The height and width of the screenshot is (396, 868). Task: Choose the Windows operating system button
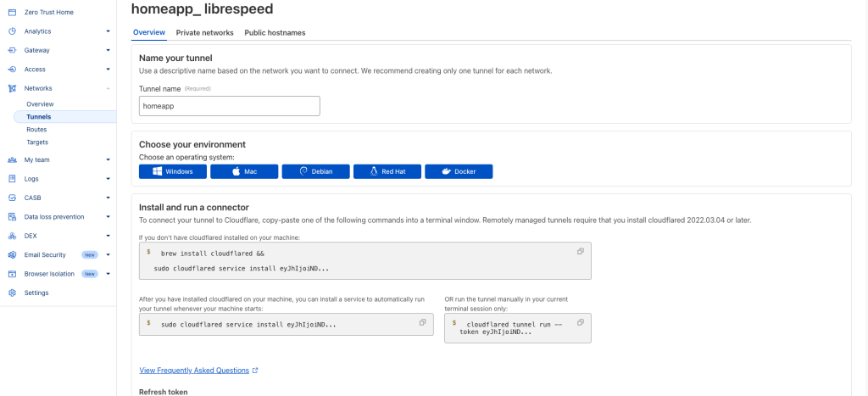pos(173,171)
